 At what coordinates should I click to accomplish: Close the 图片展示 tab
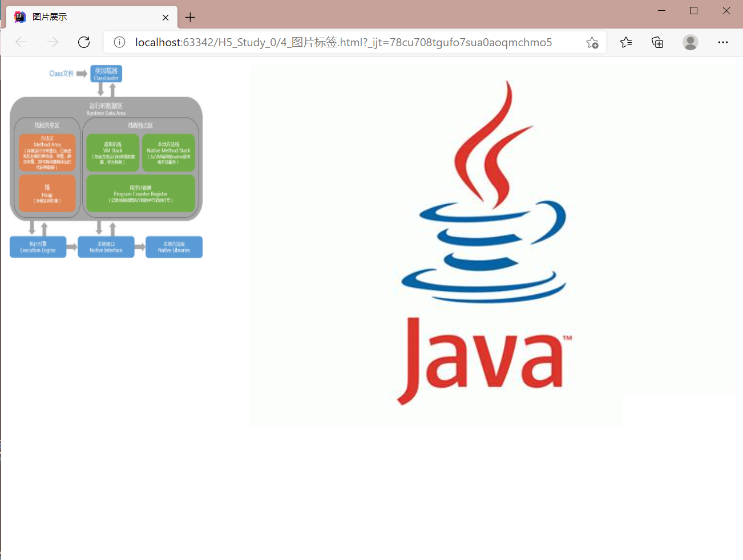[165, 17]
